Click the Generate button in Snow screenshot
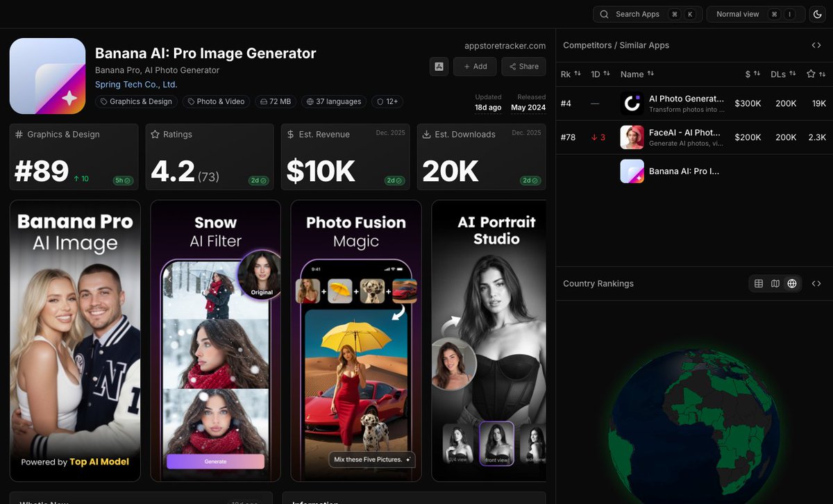The width and height of the screenshot is (833, 504). tap(215, 462)
